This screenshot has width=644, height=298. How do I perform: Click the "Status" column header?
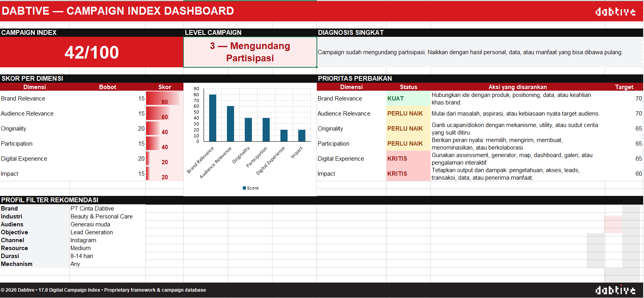tap(408, 87)
